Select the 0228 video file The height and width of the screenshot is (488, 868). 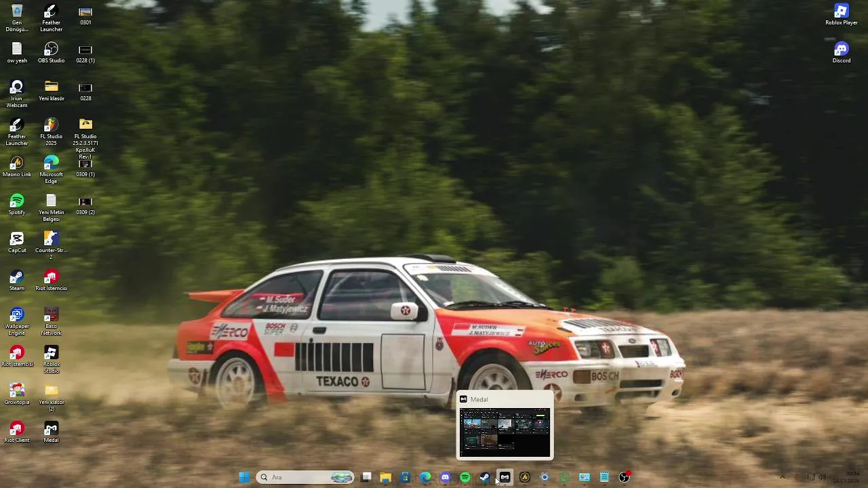(x=85, y=91)
